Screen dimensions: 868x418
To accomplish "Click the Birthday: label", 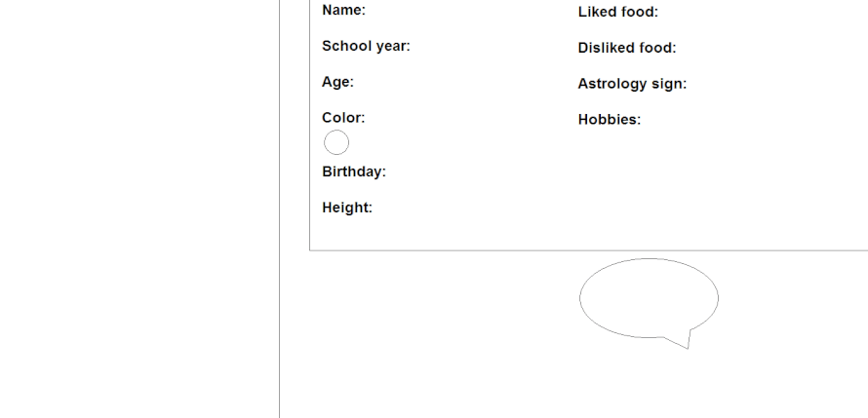I will click(x=354, y=172).
